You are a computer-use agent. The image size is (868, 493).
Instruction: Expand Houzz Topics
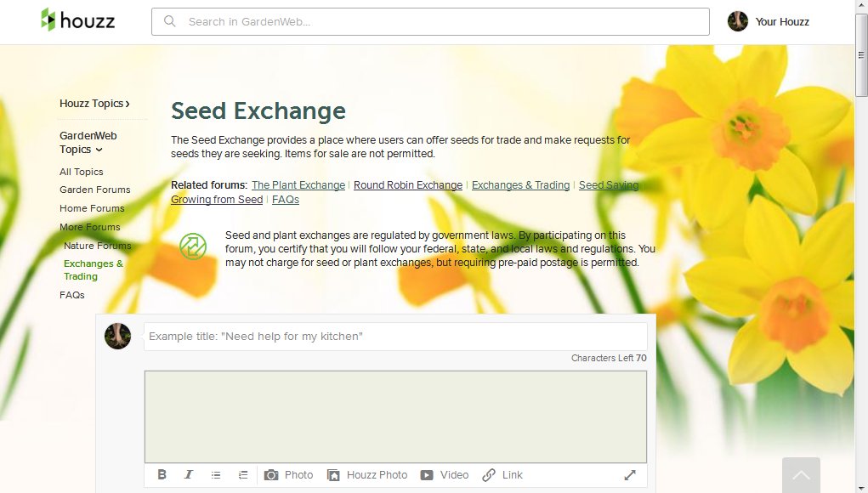(94, 104)
